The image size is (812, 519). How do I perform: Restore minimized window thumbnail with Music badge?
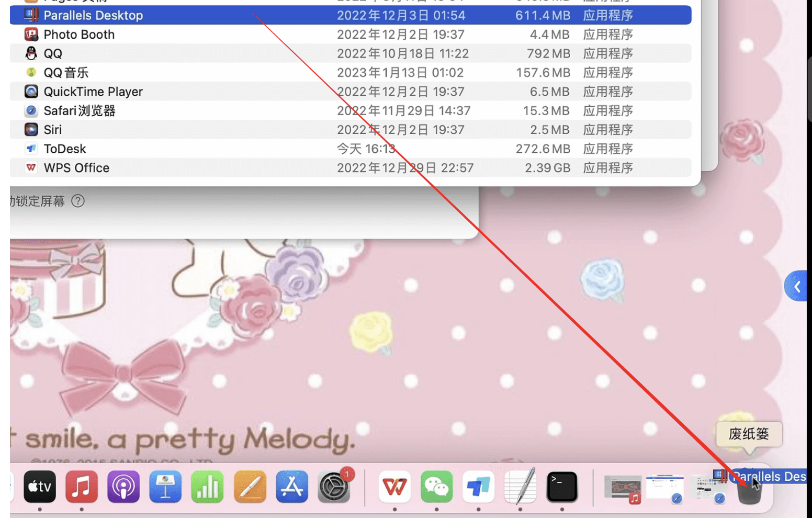pyautogui.click(x=622, y=488)
